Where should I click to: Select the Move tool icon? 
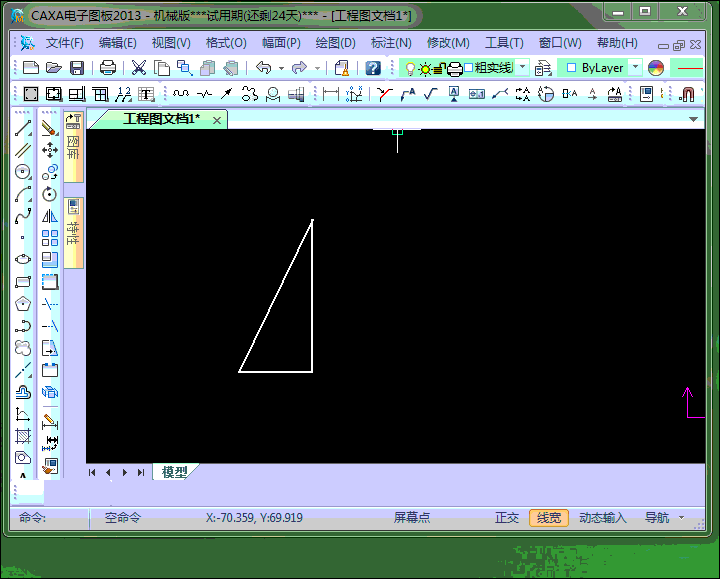(49, 150)
